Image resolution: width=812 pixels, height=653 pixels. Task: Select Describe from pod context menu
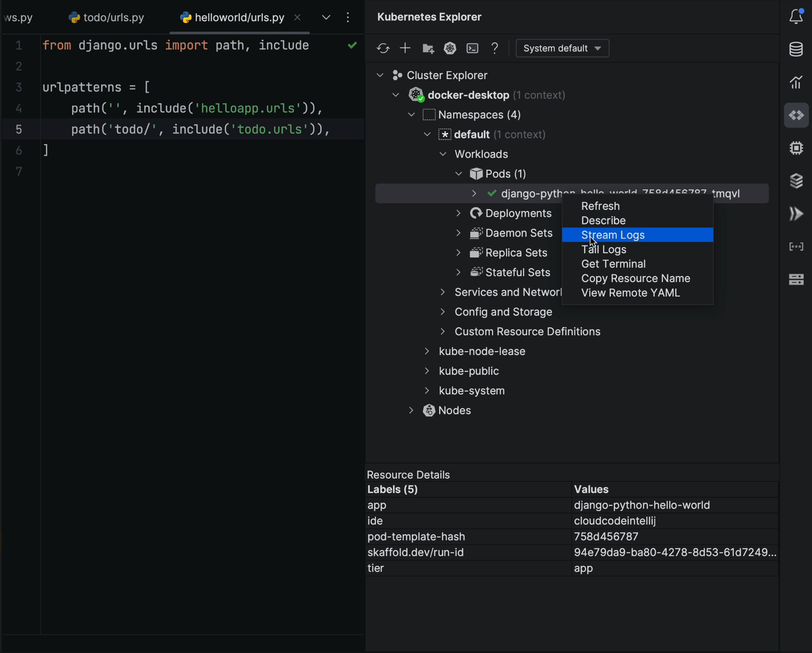click(x=603, y=220)
